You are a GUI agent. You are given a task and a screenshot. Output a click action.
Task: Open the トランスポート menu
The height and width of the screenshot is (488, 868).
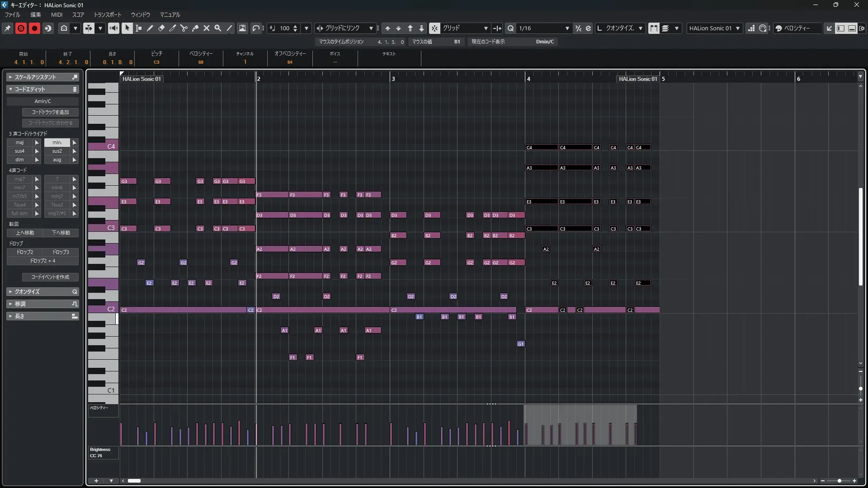(x=107, y=14)
